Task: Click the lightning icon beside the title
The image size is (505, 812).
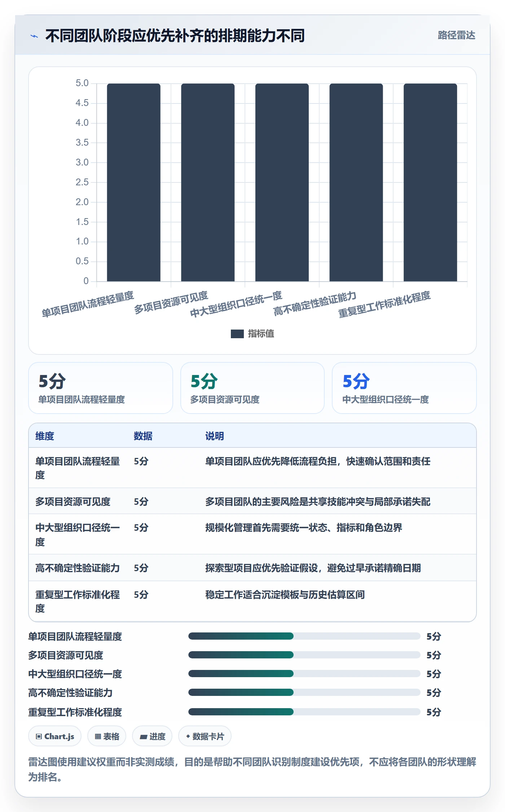Action: (x=34, y=36)
